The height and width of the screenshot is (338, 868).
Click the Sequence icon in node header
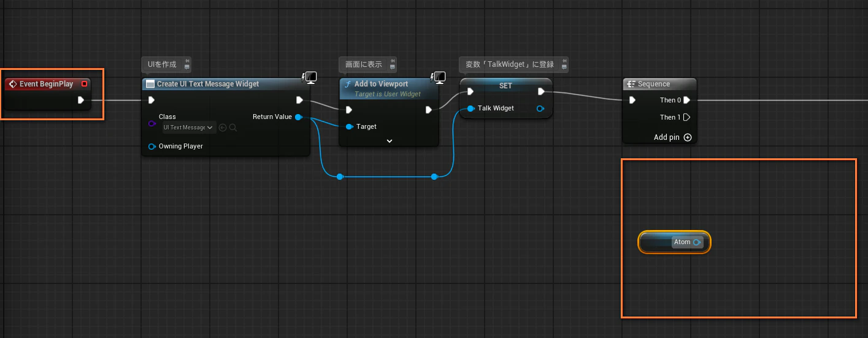click(x=631, y=84)
